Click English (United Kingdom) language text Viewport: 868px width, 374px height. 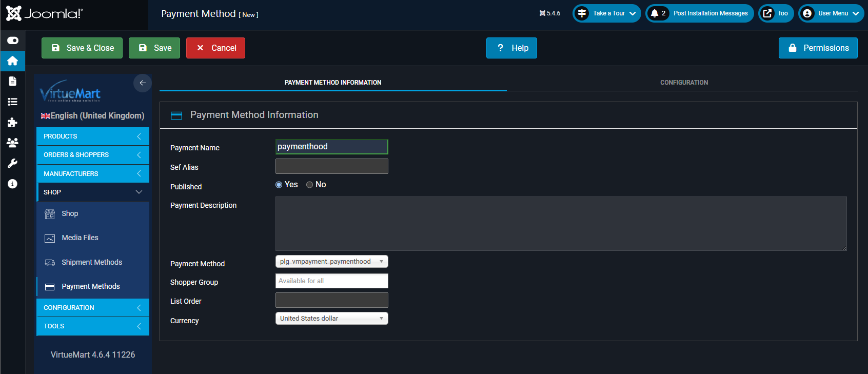(x=97, y=116)
